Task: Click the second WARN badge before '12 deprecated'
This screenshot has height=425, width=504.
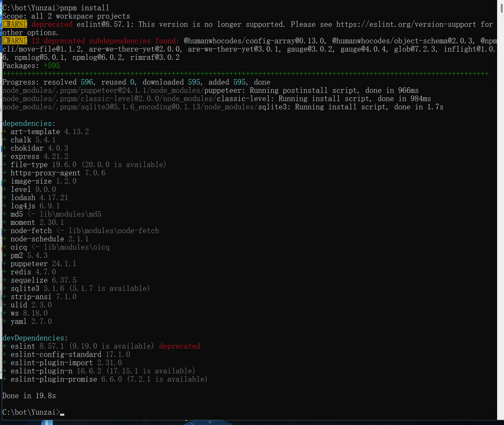Action: pyautogui.click(x=15, y=41)
